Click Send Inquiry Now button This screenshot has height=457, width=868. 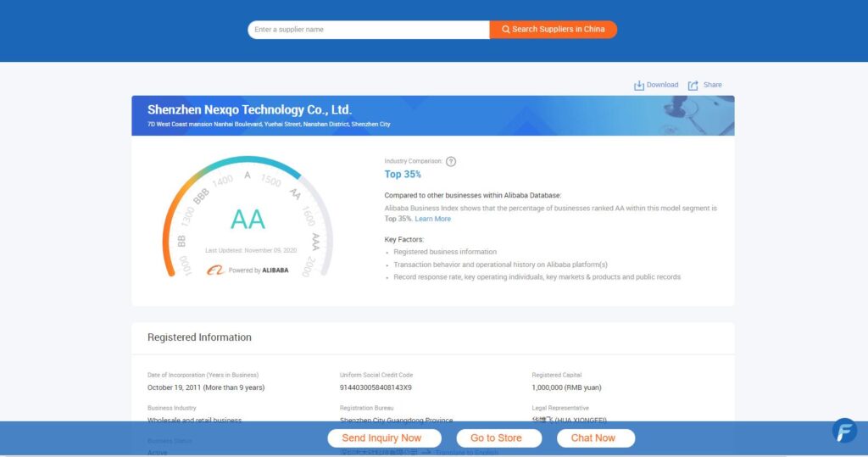[x=384, y=438]
